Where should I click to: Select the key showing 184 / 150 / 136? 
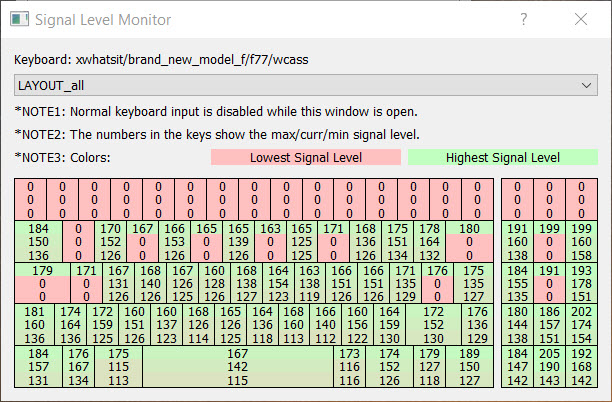coord(38,242)
